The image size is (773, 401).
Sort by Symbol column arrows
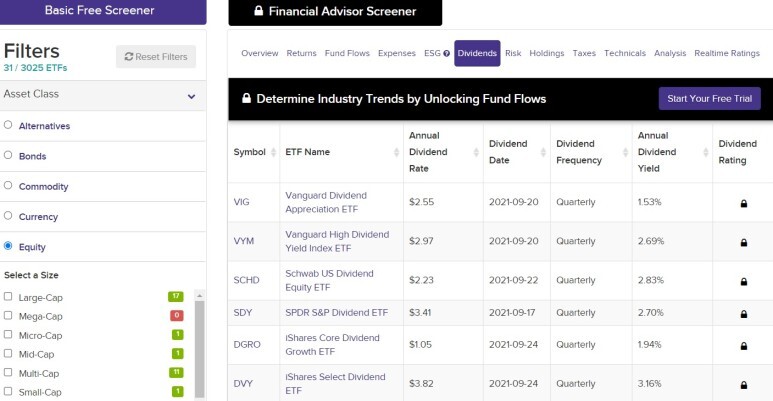click(274, 152)
